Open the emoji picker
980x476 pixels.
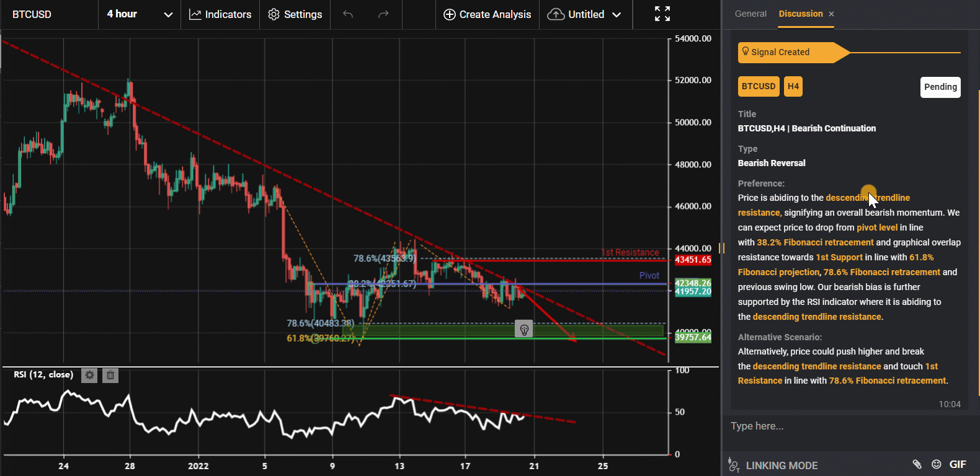point(937,464)
